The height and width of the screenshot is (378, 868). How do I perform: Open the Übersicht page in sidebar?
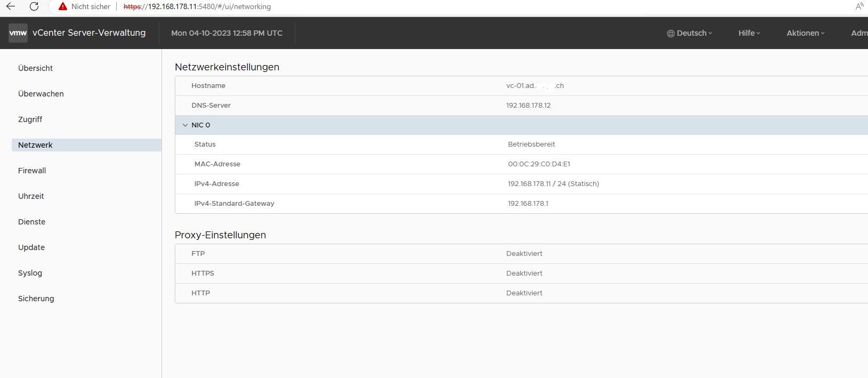(x=36, y=68)
